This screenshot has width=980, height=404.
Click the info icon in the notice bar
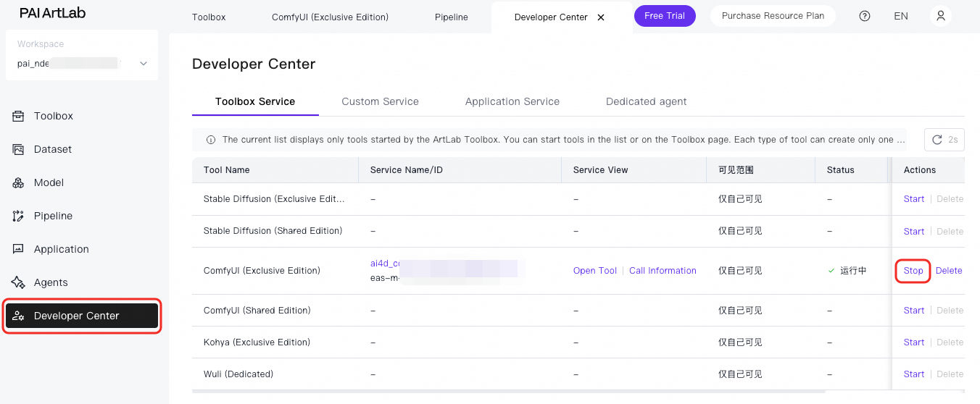coord(211,140)
